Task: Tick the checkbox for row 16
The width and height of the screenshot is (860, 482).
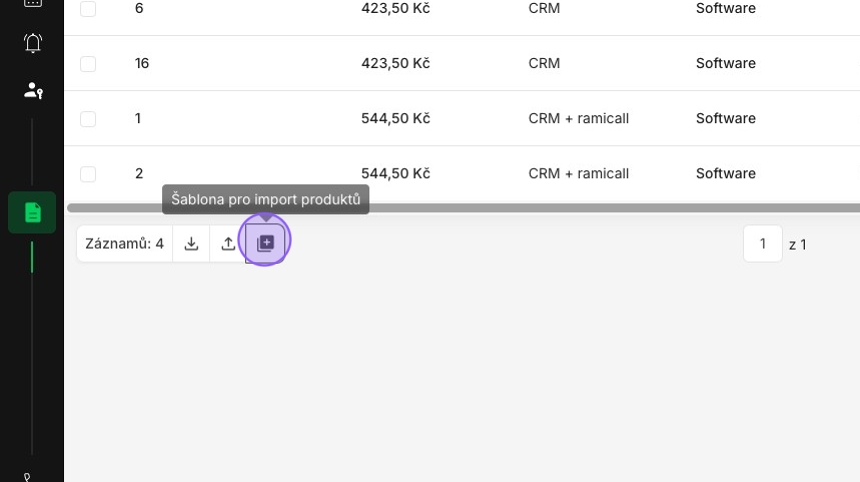Action: [x=88, y=64]
